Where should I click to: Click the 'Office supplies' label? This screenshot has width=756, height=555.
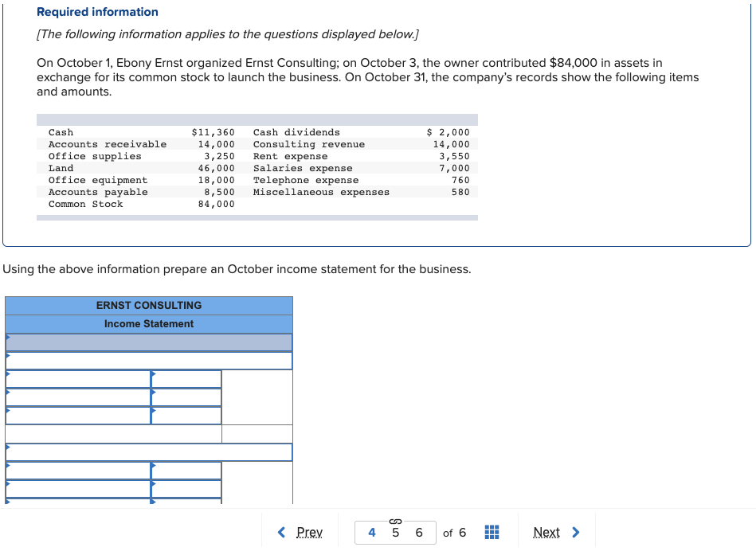coord(95,156)
